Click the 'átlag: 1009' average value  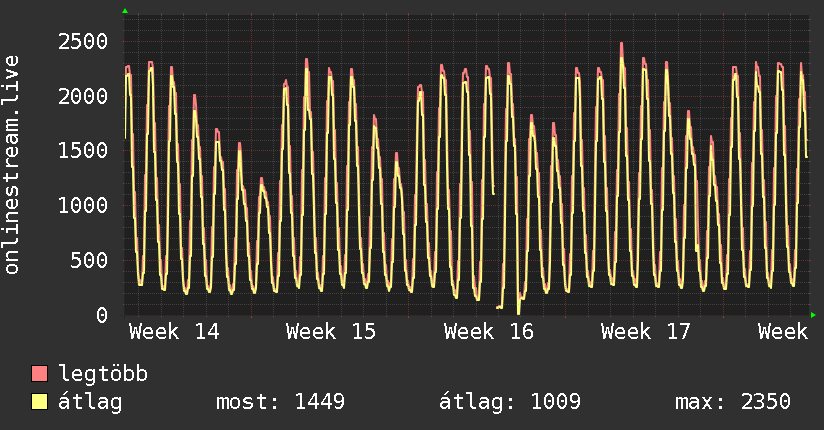(510, 402)
